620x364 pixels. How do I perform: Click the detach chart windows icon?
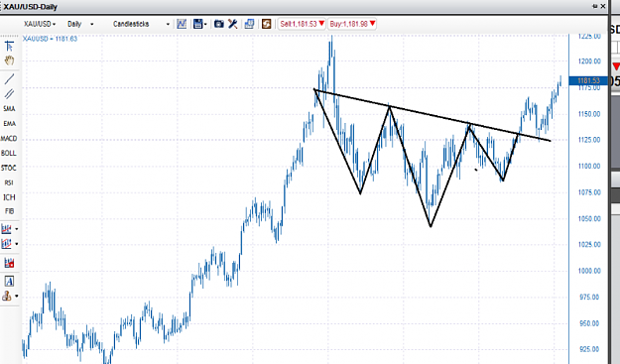click(249, 24)
